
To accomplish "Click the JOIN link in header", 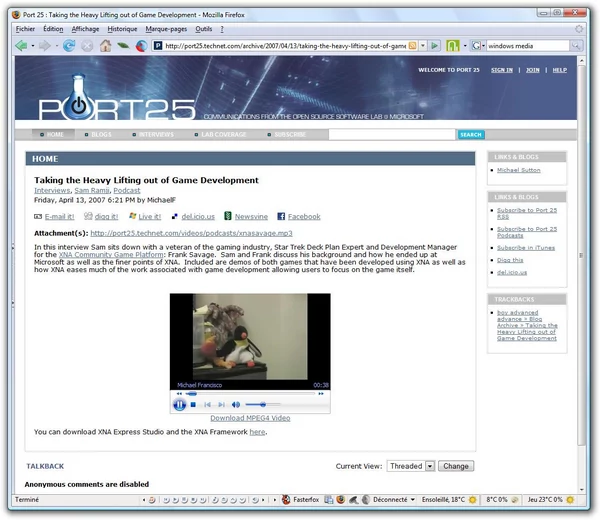I will click(532, 70).
